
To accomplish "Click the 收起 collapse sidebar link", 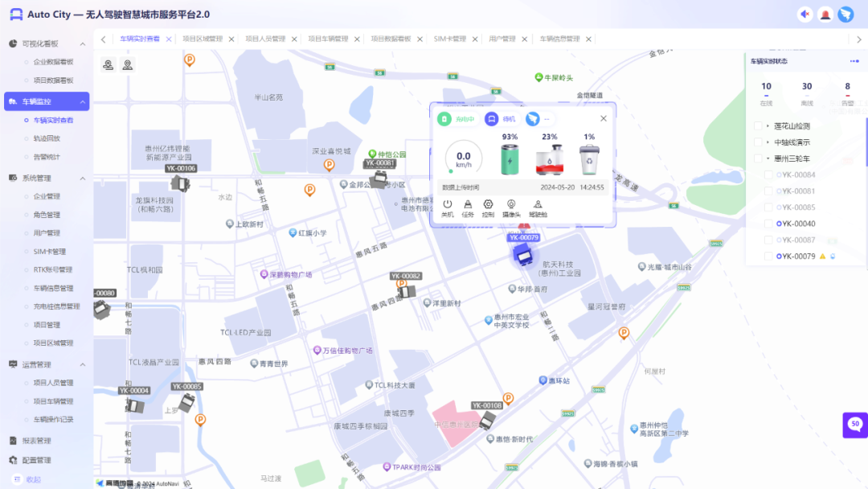I will [33, 479].
